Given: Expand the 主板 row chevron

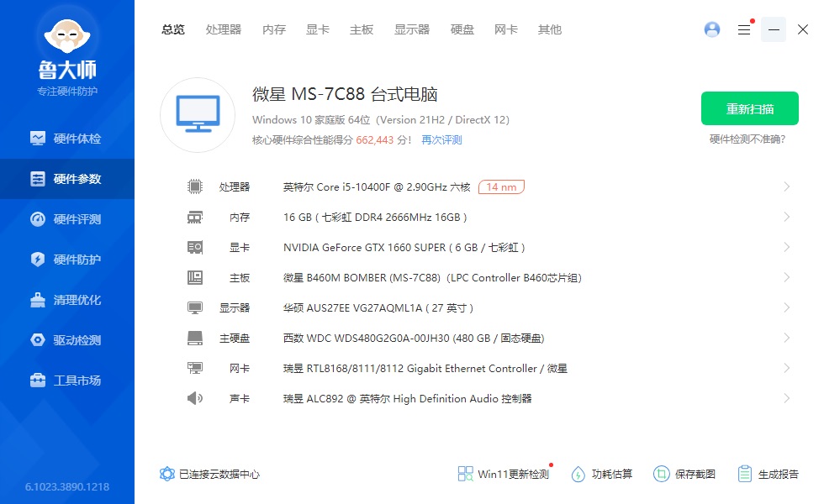Looking at the screenshot, I should (787, 278).
